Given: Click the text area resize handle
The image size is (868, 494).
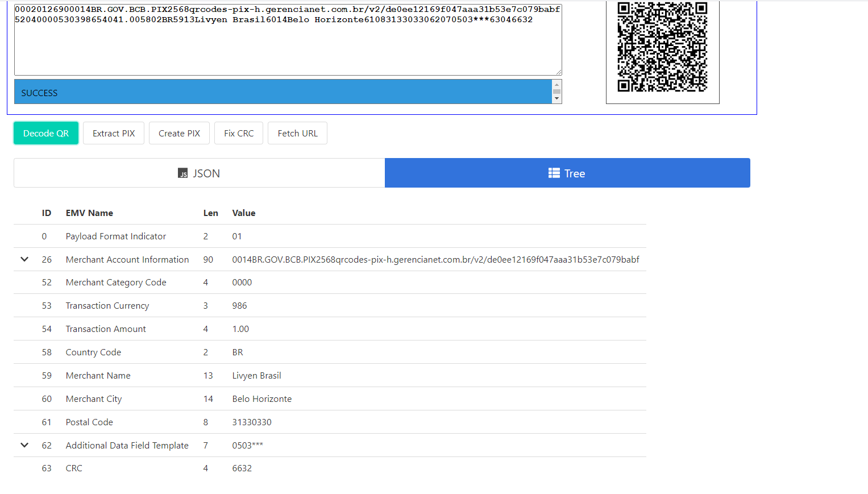Looking at the screenshot, I should pyautogui.click(x=559, y=72).
